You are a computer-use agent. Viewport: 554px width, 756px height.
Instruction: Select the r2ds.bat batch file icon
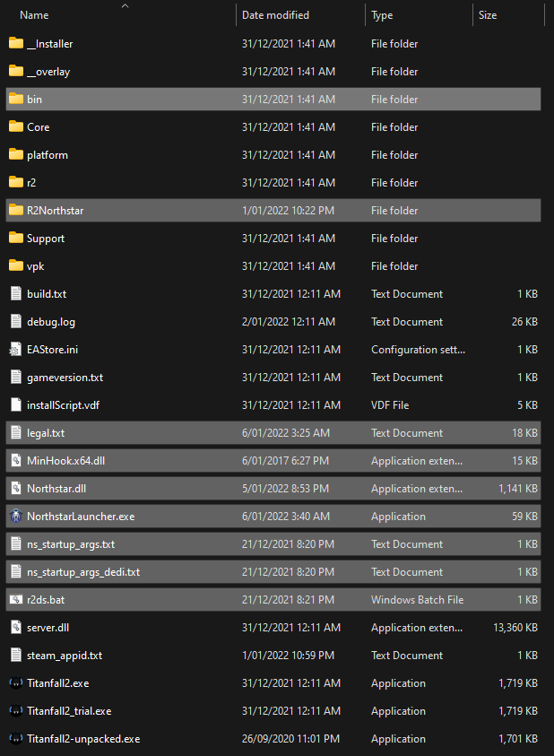(x=15, y=600)
